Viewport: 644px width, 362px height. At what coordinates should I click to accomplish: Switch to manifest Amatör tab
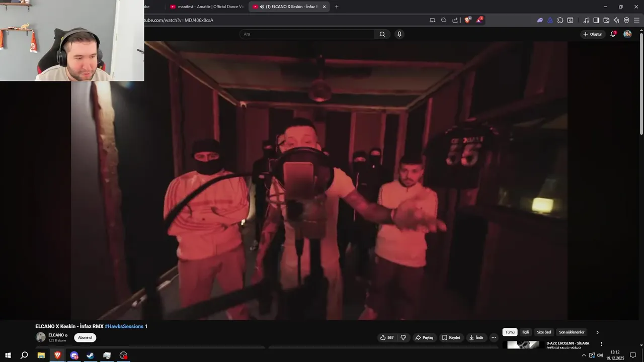206,7
